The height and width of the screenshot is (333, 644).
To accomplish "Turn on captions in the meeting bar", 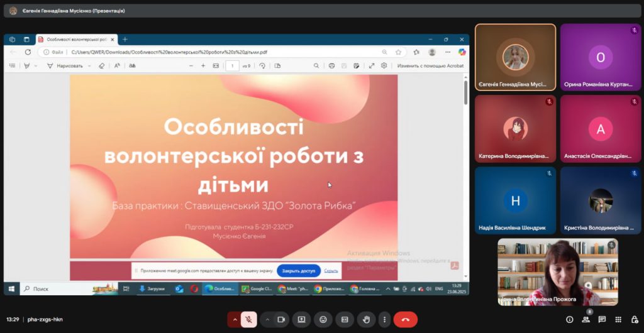I will [x=345, y=319].
